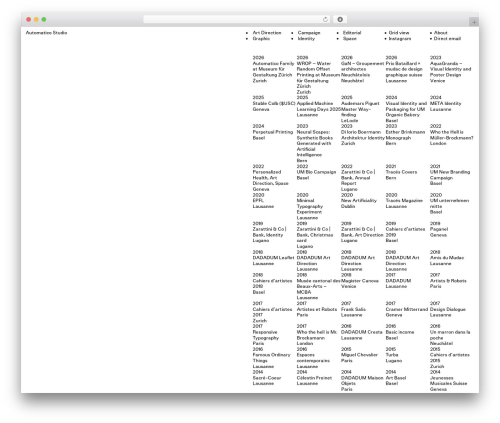The image size is (500, 423).
Task: Open the Perpetual Printing project
Action: [x=273, y=132]
